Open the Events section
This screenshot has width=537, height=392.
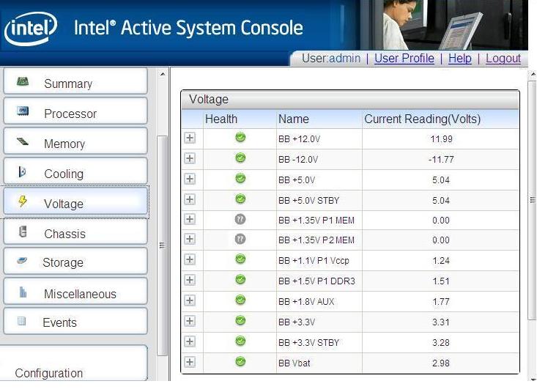tap(75, 321)
